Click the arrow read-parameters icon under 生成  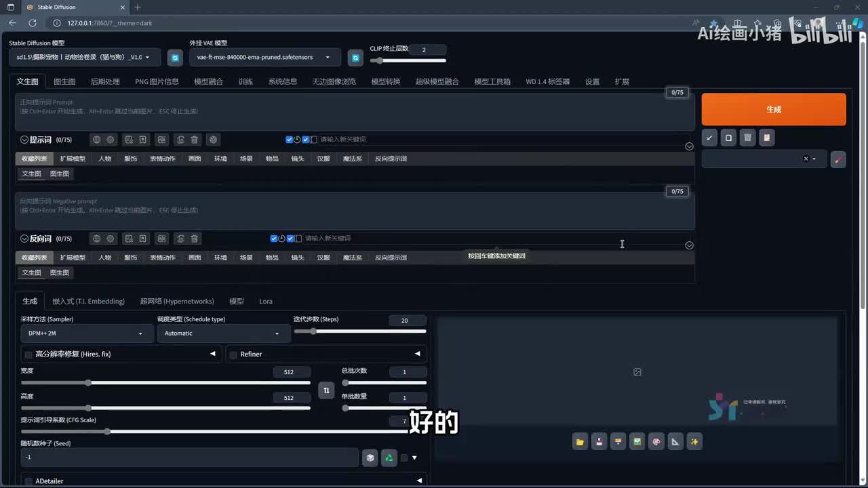(x=709, y=138)
